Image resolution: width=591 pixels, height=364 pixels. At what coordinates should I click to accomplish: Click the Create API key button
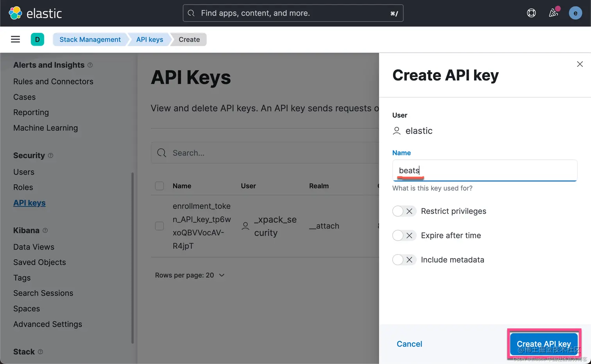point(544,344)
